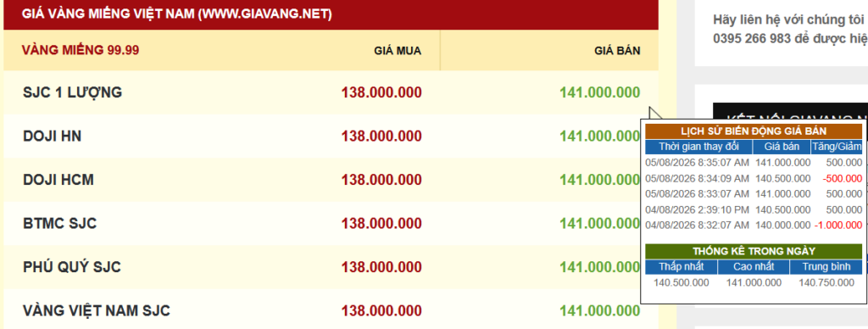The image size is (868, 329).
Task: Click the 05/08/2026 8:34:09 AM history row
Action: 754,178
